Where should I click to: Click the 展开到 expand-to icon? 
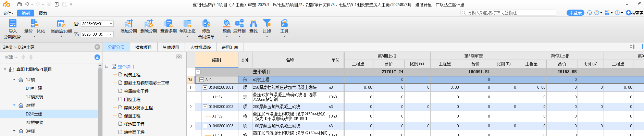(239, 23)
